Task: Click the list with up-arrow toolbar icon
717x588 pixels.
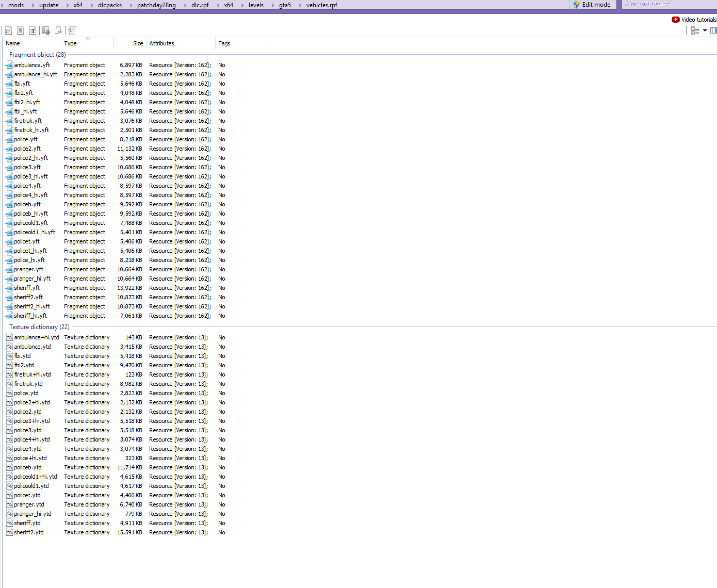Action: click(46, 31)
